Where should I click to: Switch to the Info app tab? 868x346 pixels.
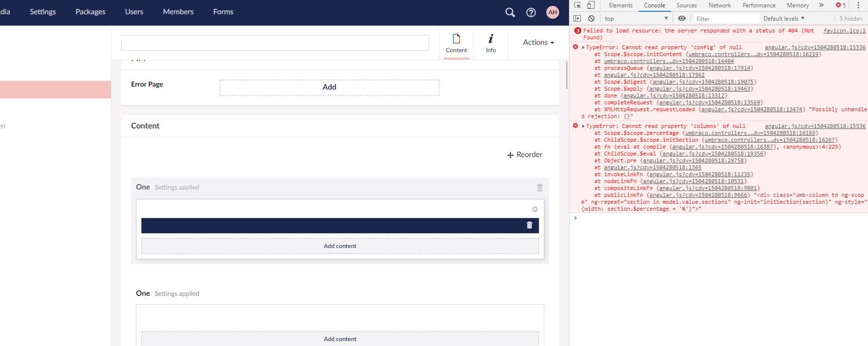pos(491,43)
